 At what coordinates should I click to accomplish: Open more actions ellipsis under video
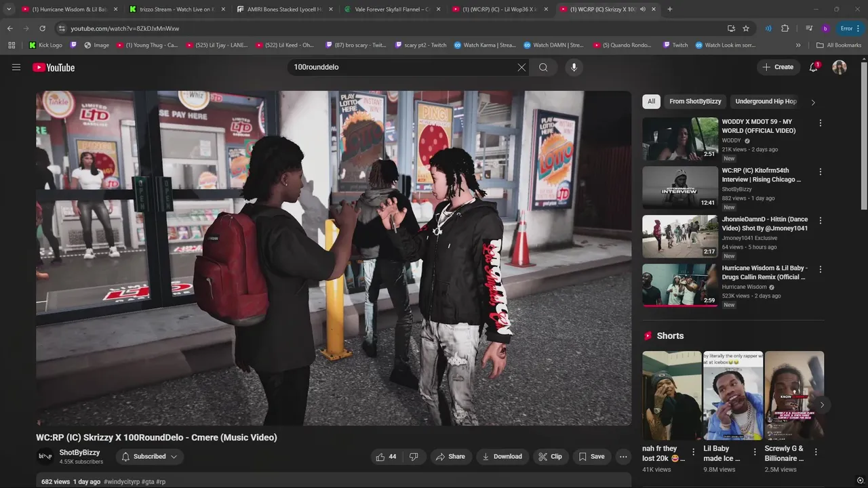tap(623, 457)
